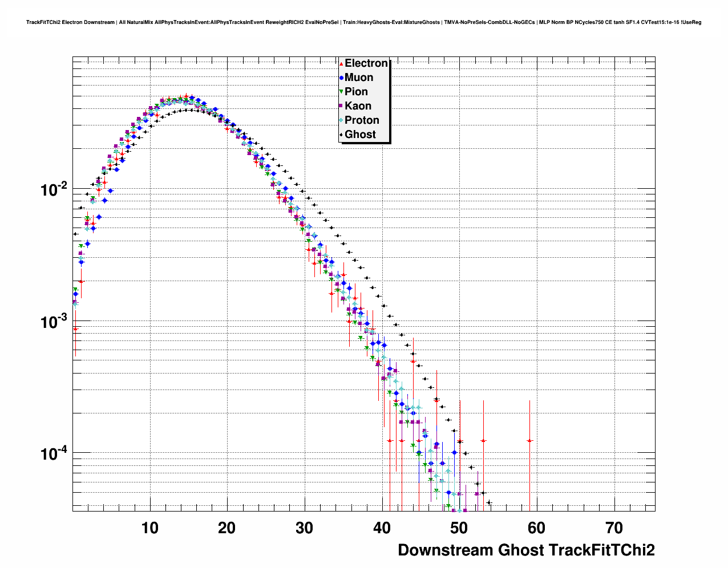Click the leftmost black Ghost data point
Viewport: 728px width, 568px height.
(x=75, y=234)
